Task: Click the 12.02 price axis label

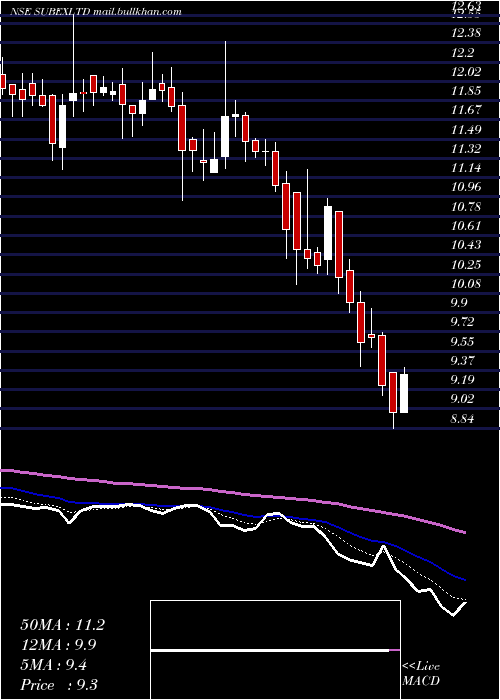Action: [x=466, y=72]
